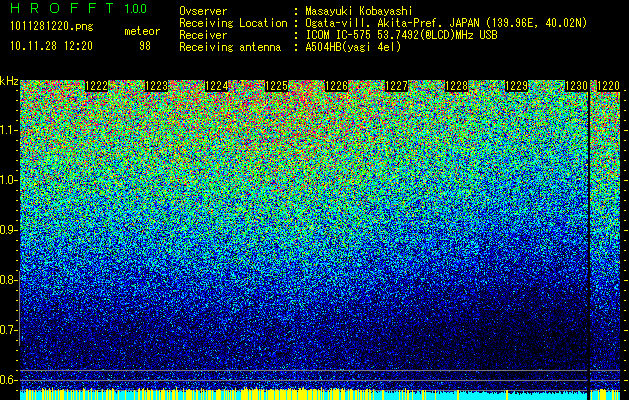
Task: Click the 0.8 frequency axis label
Action: coord(9,280)
